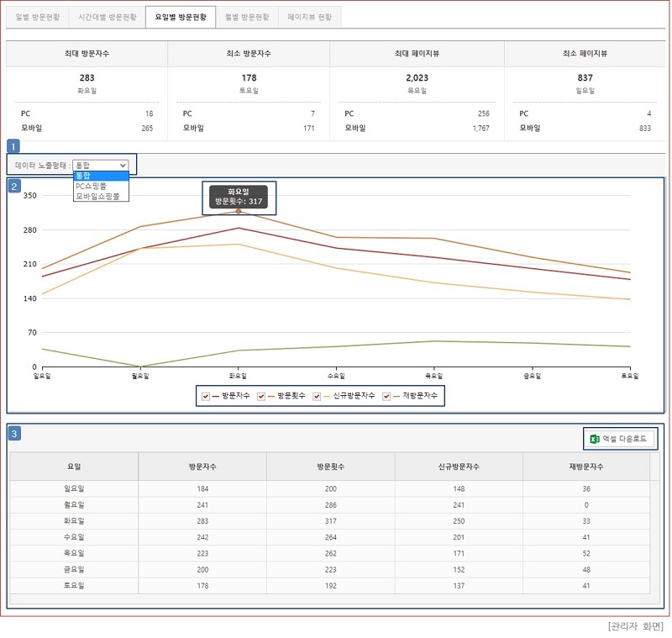Switch to the 일별 방문현황 tab

point(38,17)
